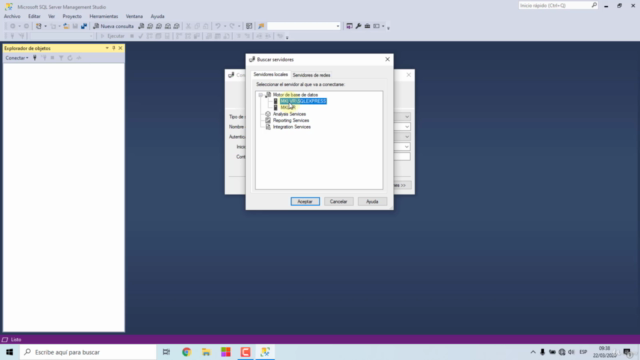640x360 pixels.
Task: Click the Undo toolbar icon
Action: 218,26
